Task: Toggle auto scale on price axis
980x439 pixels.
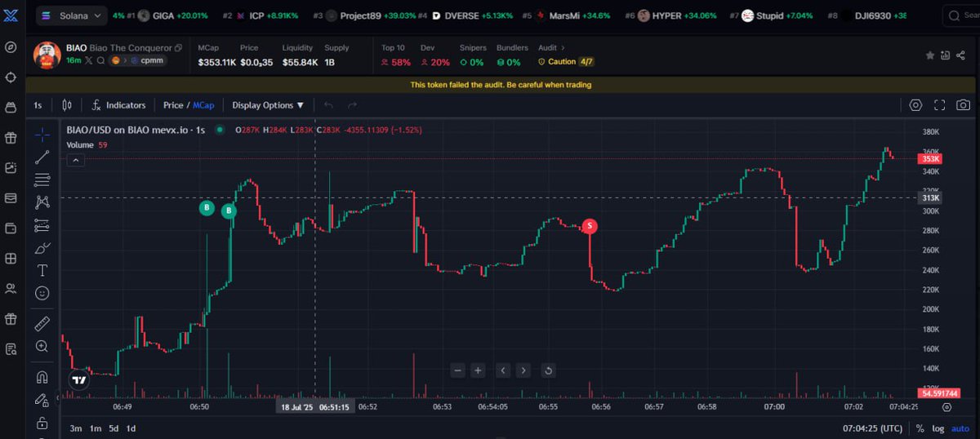Action: click(x=961, y=428)
